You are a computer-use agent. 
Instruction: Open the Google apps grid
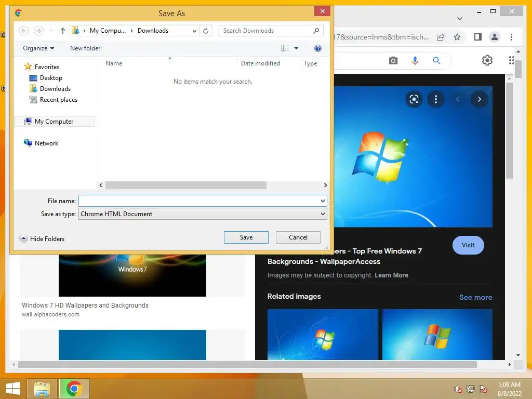[x=511, y=60]
